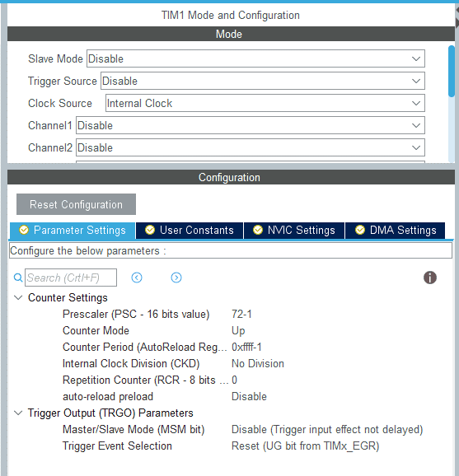Go to previous search result arrow
Viewport: 459px width, 476px height.
click(137, 278)
